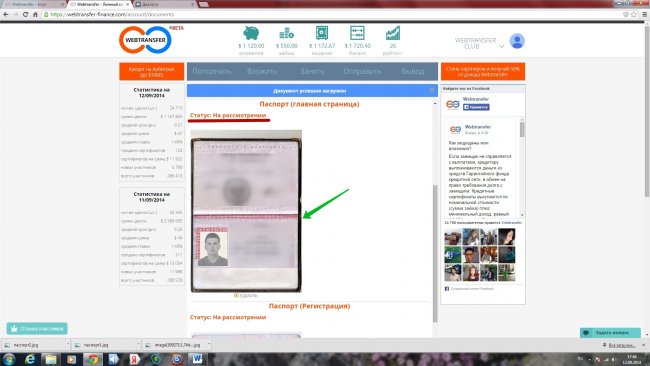This screenshot has height=366, width=650.
Task: Click the uploaded passport main page image
Action: tap(246, 211)
